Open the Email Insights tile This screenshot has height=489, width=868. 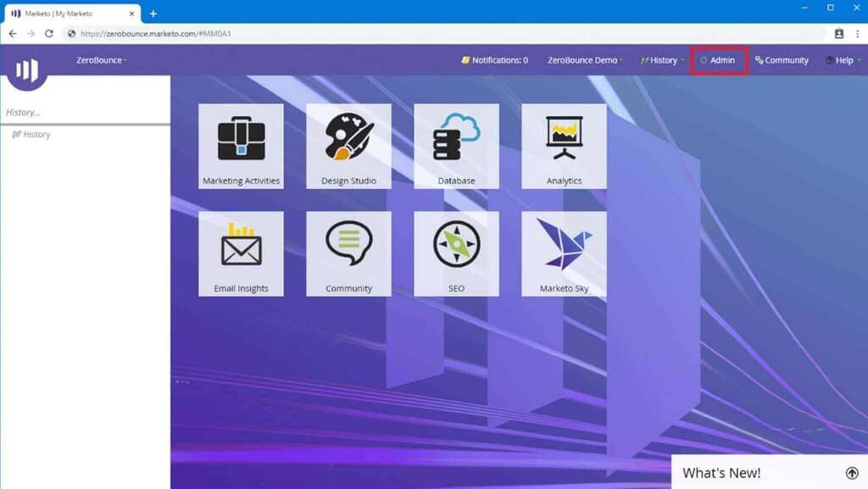241,254
